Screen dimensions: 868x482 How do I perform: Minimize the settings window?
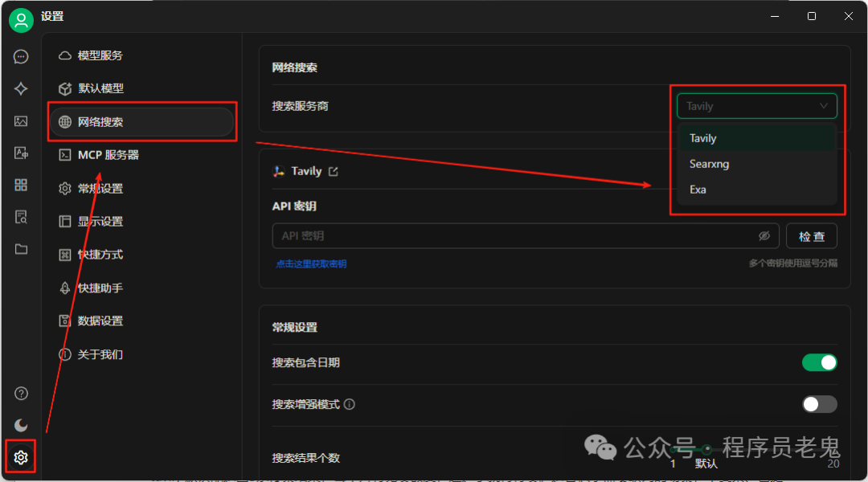[775, 17]
